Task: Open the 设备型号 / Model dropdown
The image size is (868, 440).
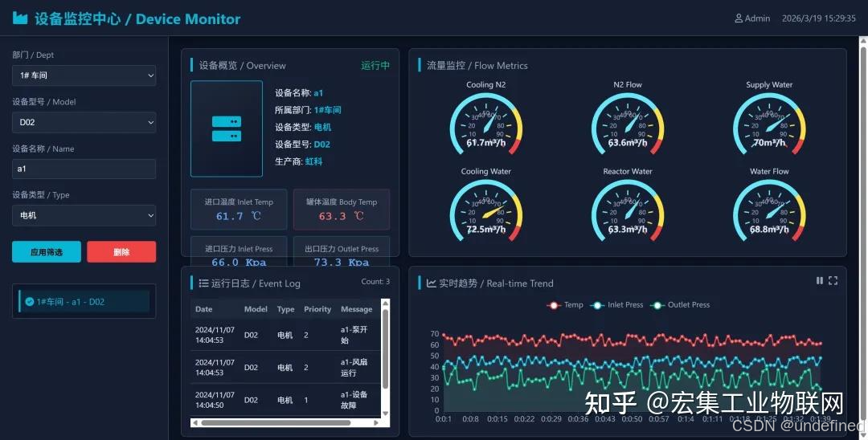Action: click(84, 122)
